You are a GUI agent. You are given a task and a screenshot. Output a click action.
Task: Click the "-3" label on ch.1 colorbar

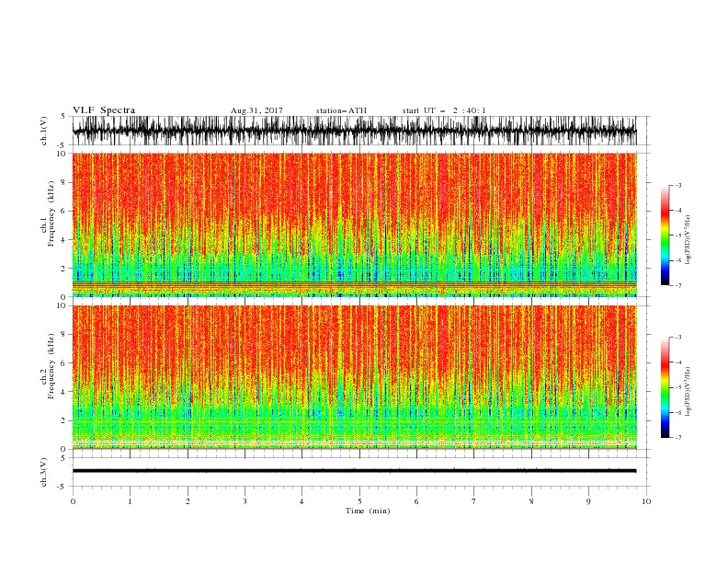(x=678, y=185)
